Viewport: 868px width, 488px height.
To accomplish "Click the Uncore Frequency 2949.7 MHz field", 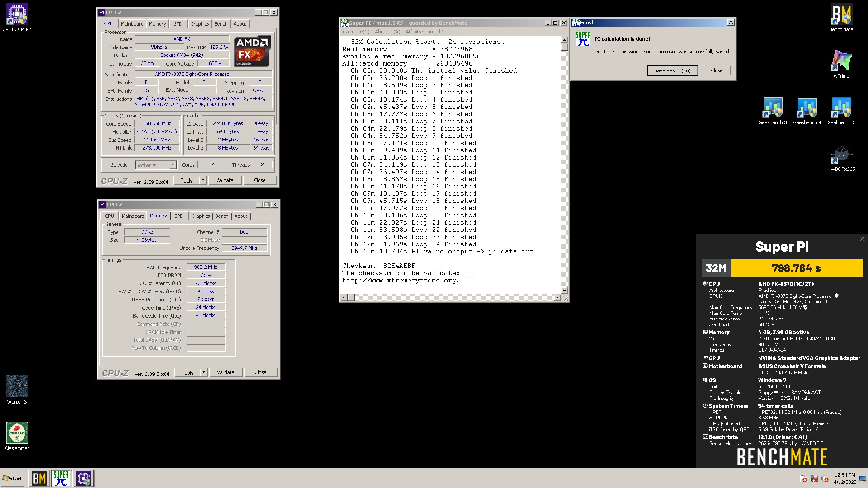I will pyautogui.click(x=245, y=248).
